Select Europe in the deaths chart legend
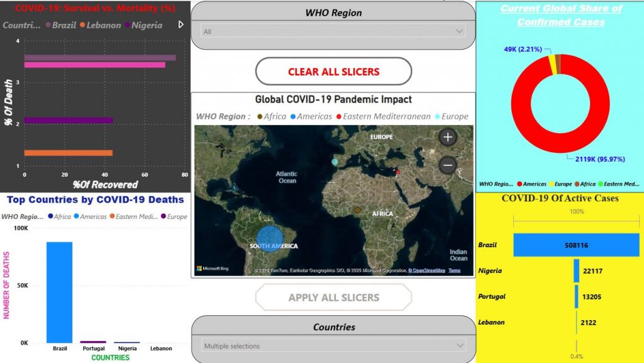Screen dimensions: 644x363 pos(174,216)
